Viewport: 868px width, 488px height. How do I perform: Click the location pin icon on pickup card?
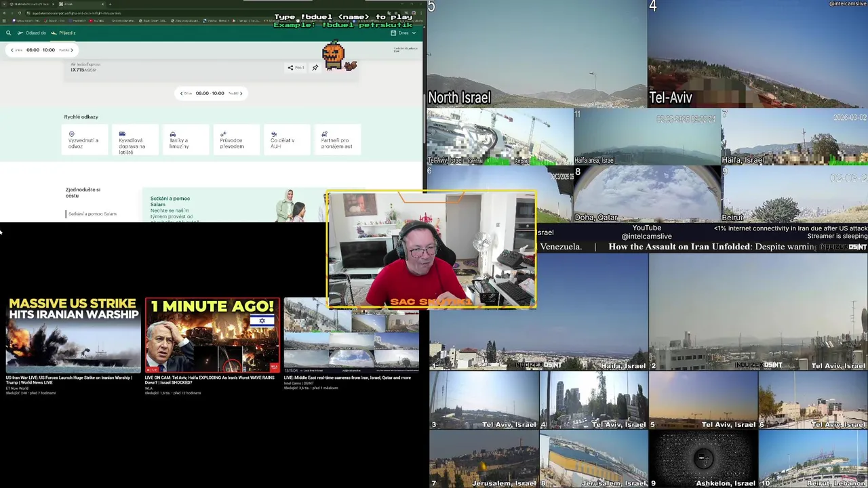(x=71, y=134)
